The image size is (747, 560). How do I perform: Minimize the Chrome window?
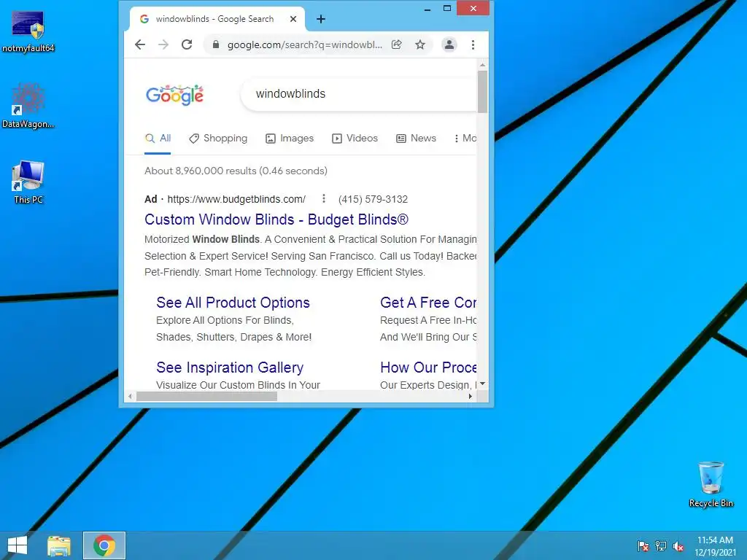(x=427, y=9)
